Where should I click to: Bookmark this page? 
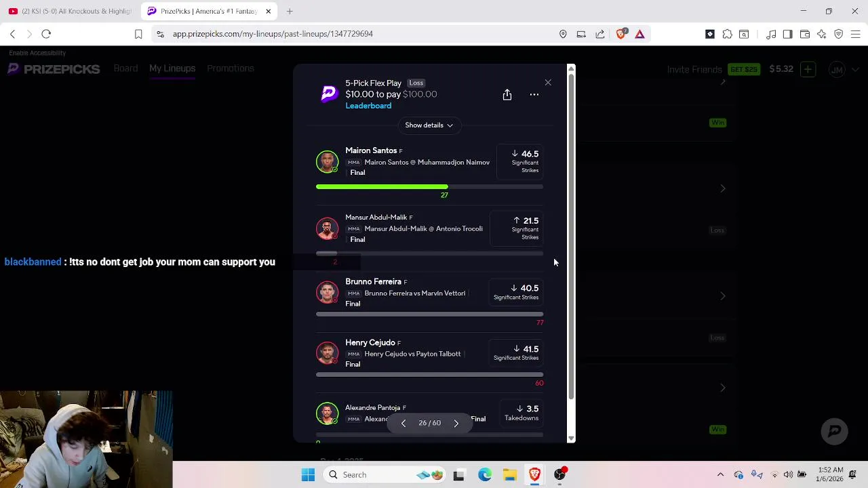click(x=138, y=34)
